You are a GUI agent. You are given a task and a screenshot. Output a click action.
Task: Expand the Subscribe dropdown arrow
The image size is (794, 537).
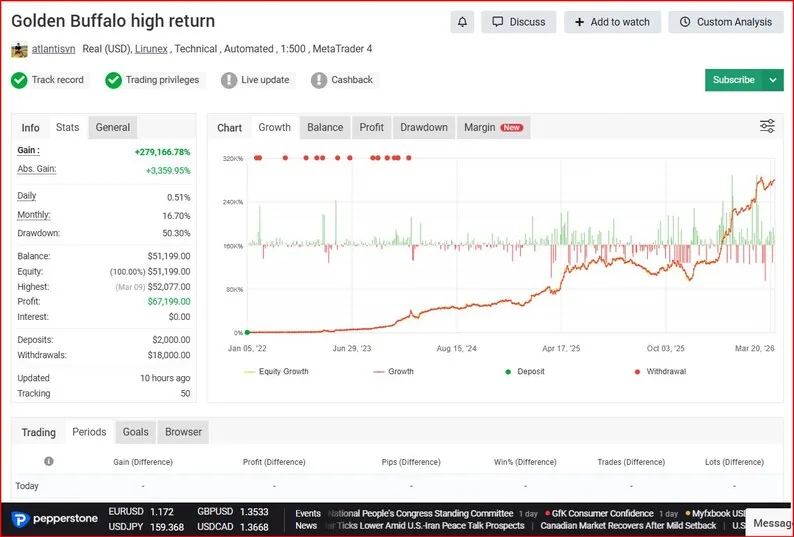click(x=773, y=80)
